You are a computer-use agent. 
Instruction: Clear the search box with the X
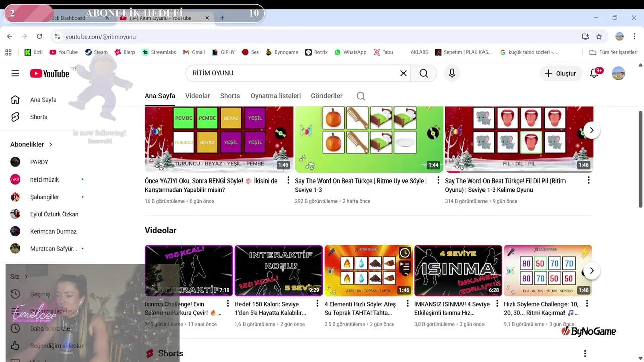pyautogui.click(x=404, y=73)
